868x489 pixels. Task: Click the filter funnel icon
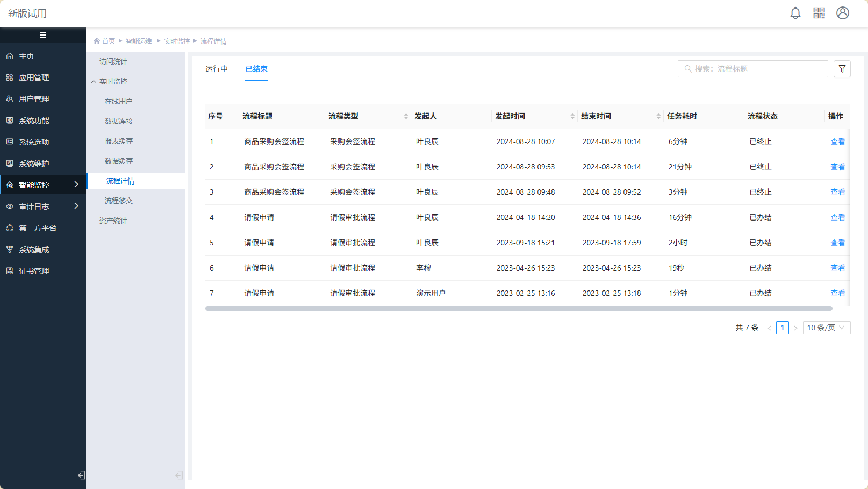(x=842, y=69)
